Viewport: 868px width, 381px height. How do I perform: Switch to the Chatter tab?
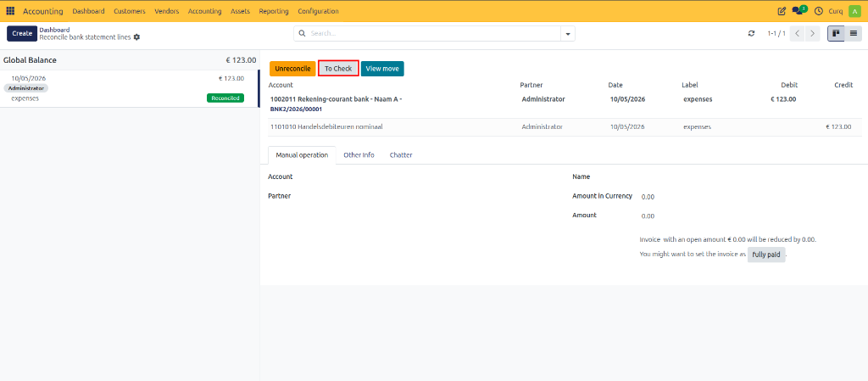(x=401, y=155)
